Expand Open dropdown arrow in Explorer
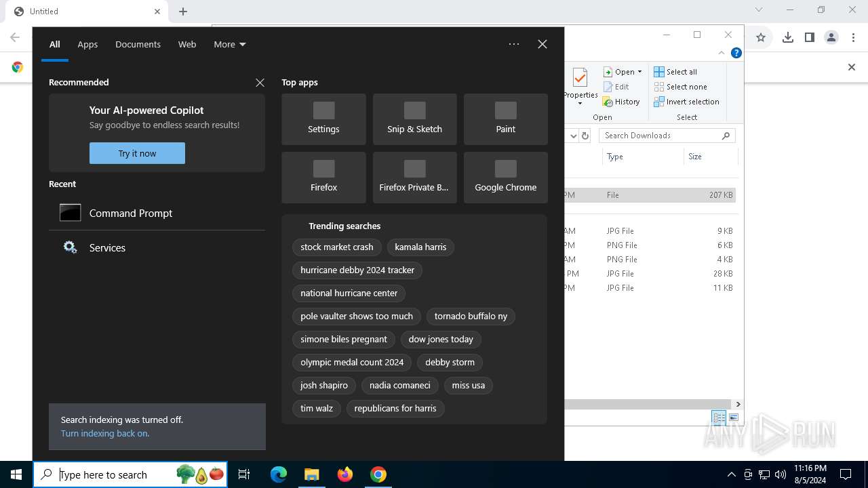This screenshot has width=868, height=488. pos(639,72)
